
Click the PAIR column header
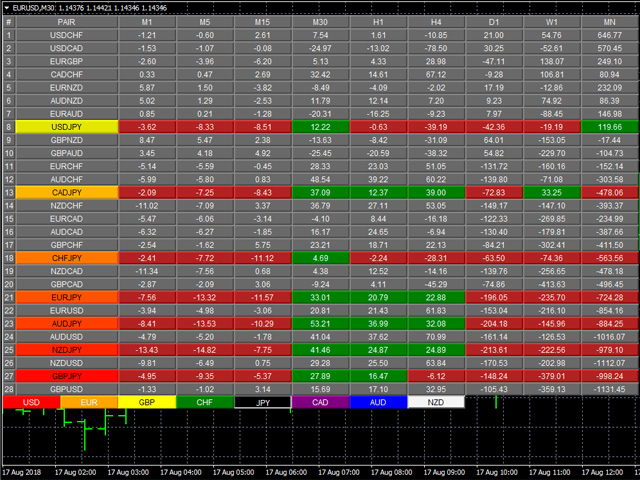pos(66,21)
